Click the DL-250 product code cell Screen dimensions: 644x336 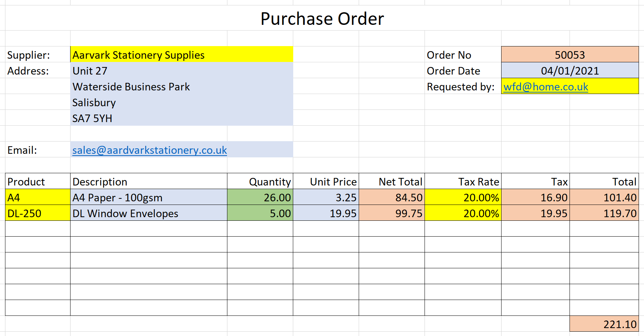37,213
